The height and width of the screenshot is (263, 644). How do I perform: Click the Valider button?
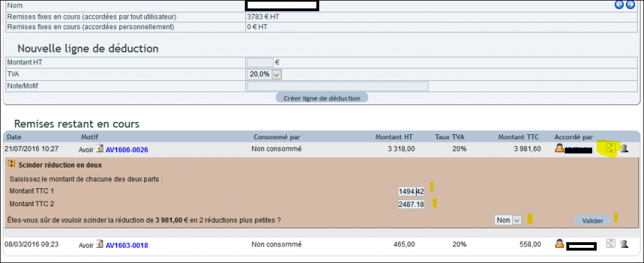[593, 221]
